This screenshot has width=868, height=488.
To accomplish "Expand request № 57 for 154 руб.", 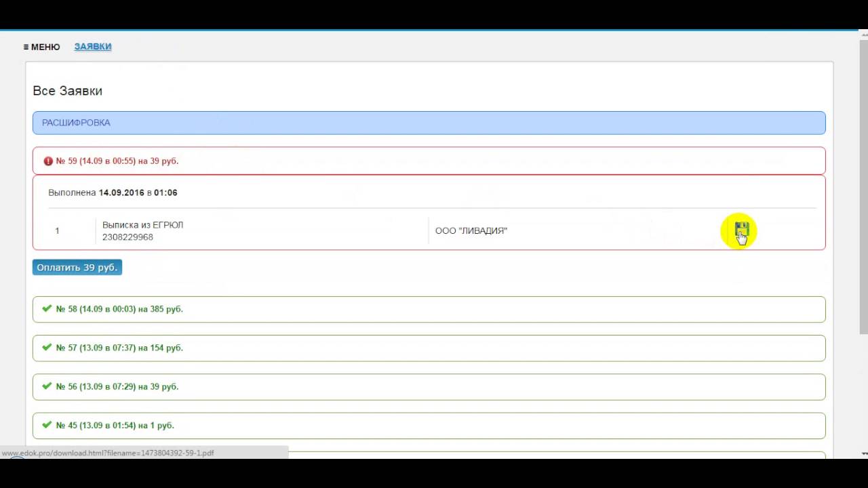I will coord(429,348).
